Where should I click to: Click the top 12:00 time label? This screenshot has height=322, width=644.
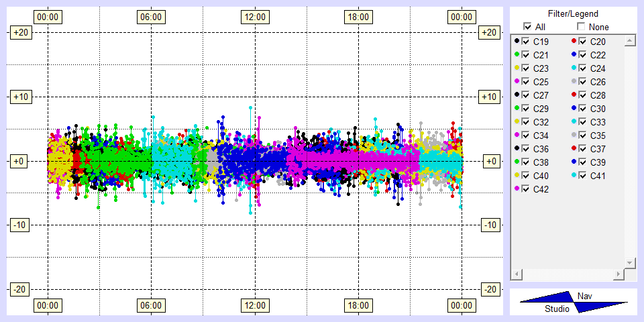pyautogui.click(x=254, y=17)
